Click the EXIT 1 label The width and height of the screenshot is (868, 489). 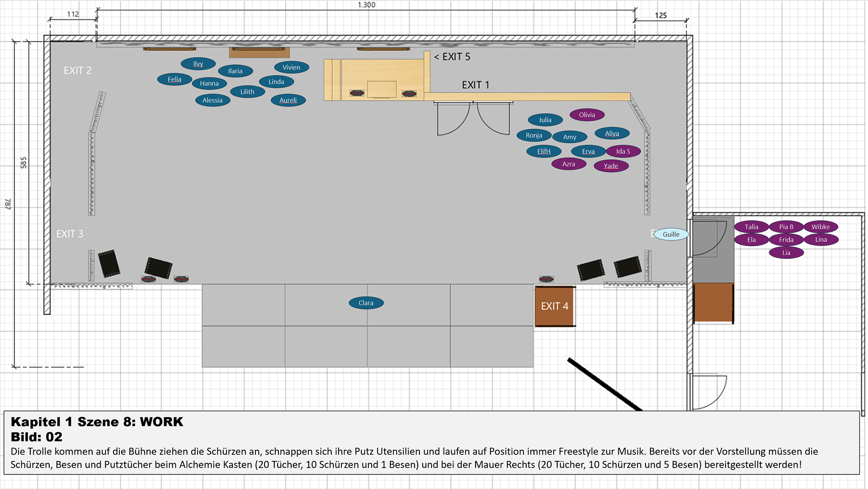pyautogui.click(x=475, y=85)
